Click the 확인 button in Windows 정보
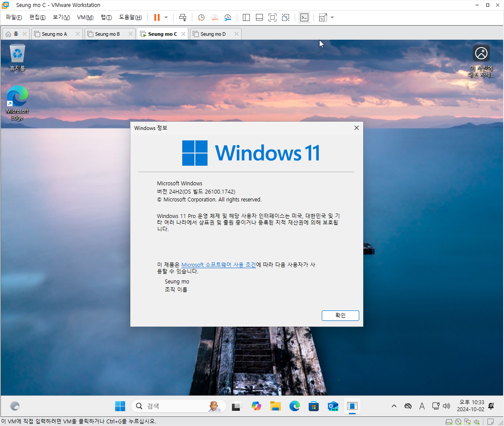Screen dimensions: 504x426 (x=341, y=315)
